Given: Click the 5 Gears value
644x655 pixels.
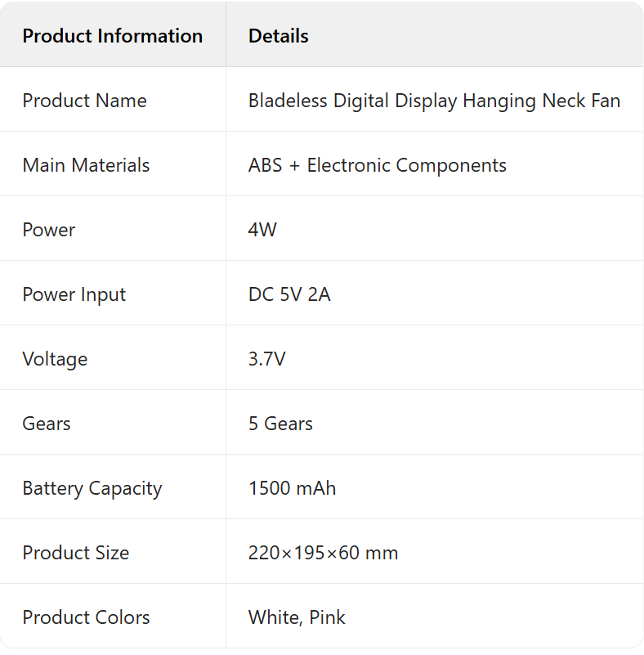Looking at the screenshot, I should [280, 423].
